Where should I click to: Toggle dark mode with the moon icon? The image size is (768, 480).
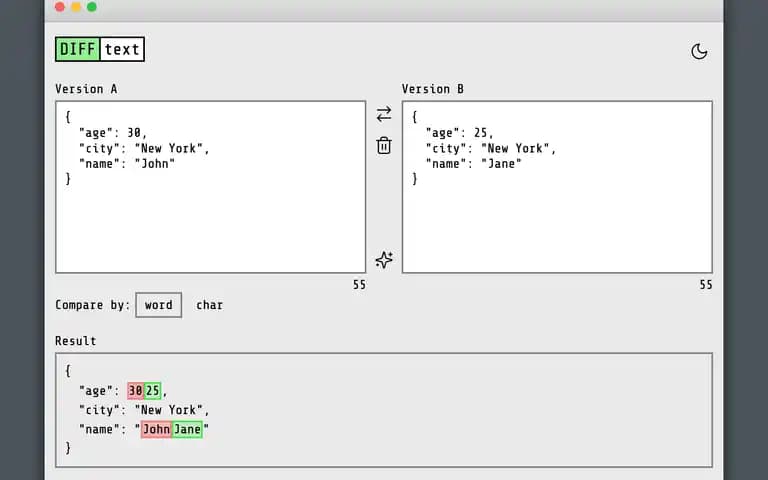click(699, 51)
